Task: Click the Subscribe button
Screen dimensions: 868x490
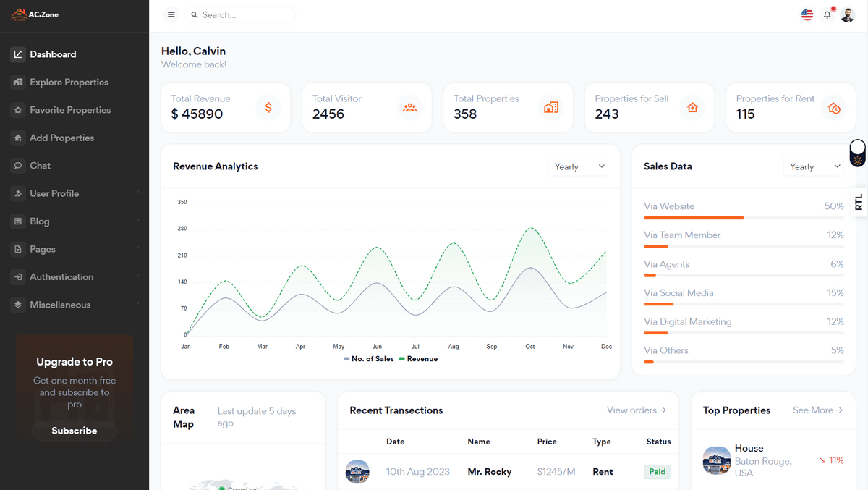Action: (x=75, y=431)
